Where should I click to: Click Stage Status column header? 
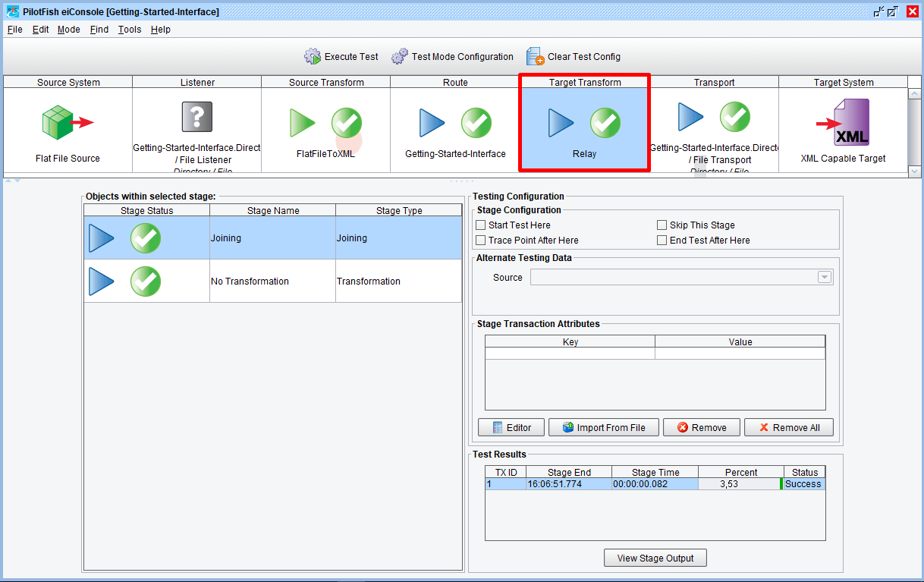point(147,210)
